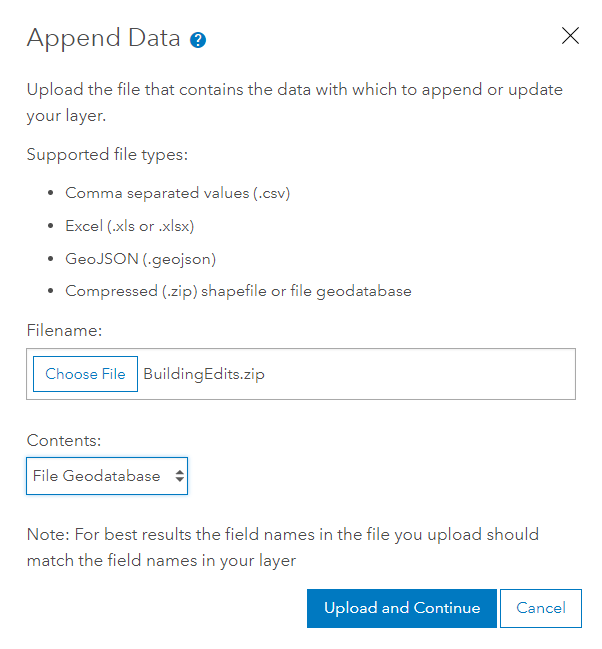Click the Supported file types heading
602x649 pixels.
tap(107, 155)
